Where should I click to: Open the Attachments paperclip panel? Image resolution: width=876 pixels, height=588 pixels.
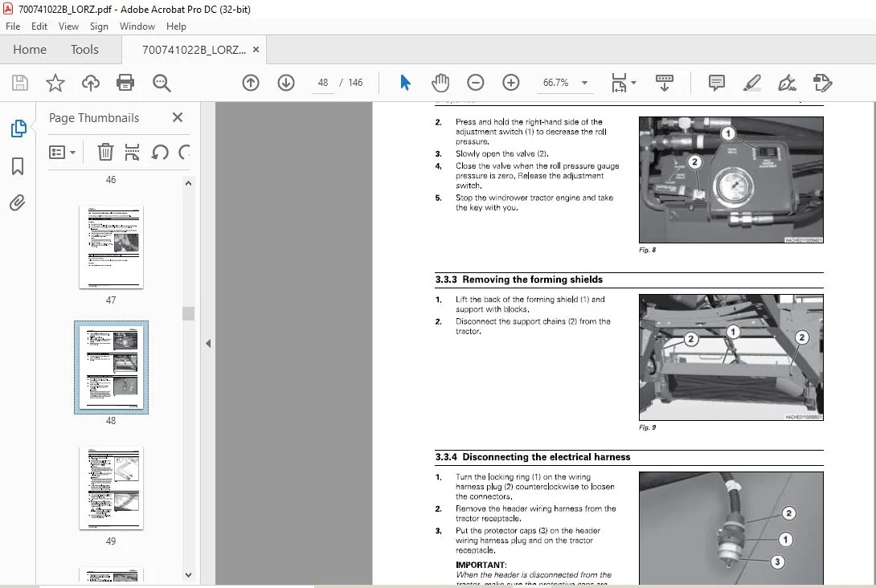coord(18,202)
